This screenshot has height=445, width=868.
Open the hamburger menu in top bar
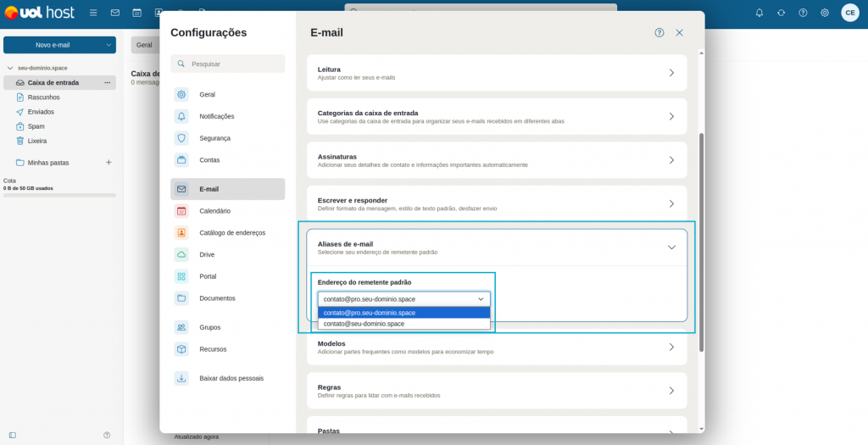[x=93, y=12]
